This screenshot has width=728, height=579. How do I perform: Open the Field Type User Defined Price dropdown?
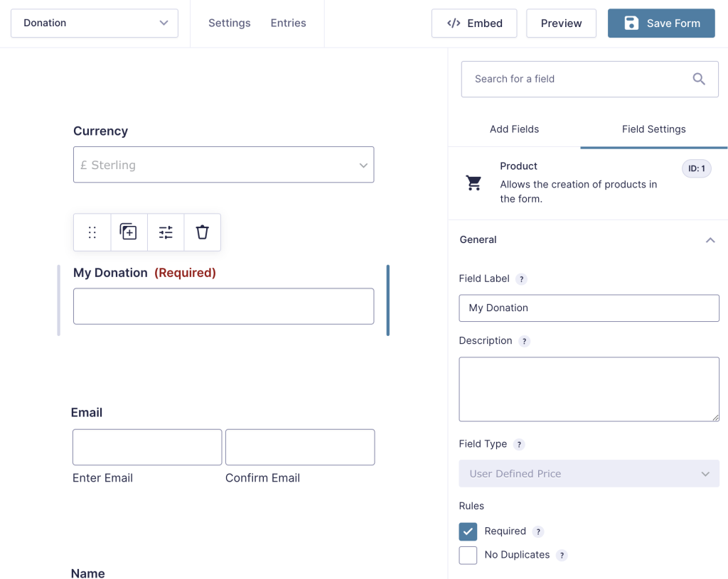[589, 474]
